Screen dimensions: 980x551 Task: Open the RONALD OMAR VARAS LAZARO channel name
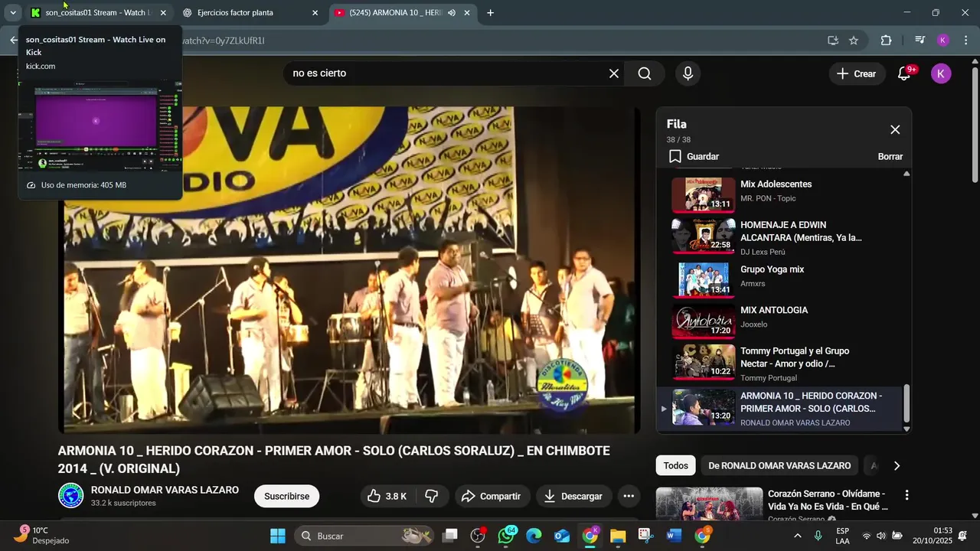click(x=165, y=490)
